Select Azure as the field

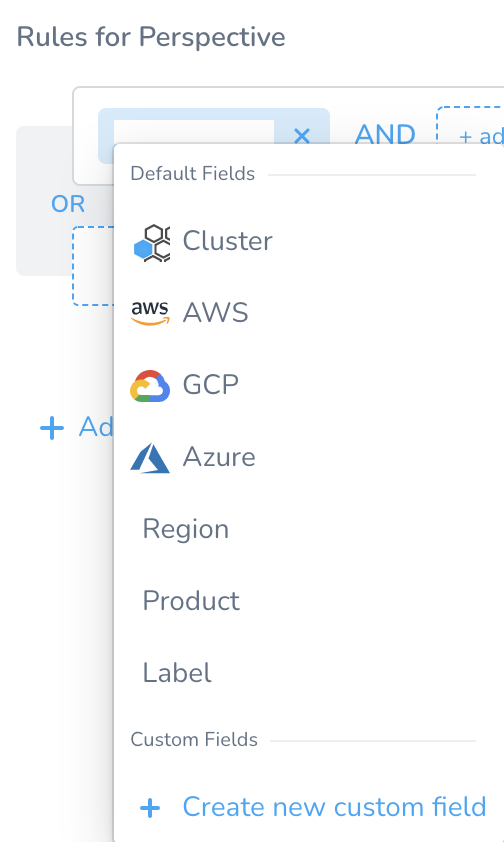pos(309,456)
